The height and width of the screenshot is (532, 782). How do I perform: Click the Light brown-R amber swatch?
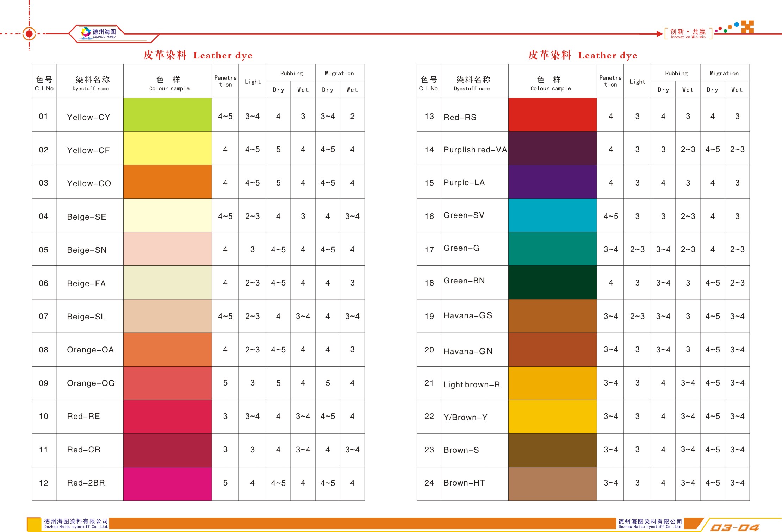[x=553, y=383]
